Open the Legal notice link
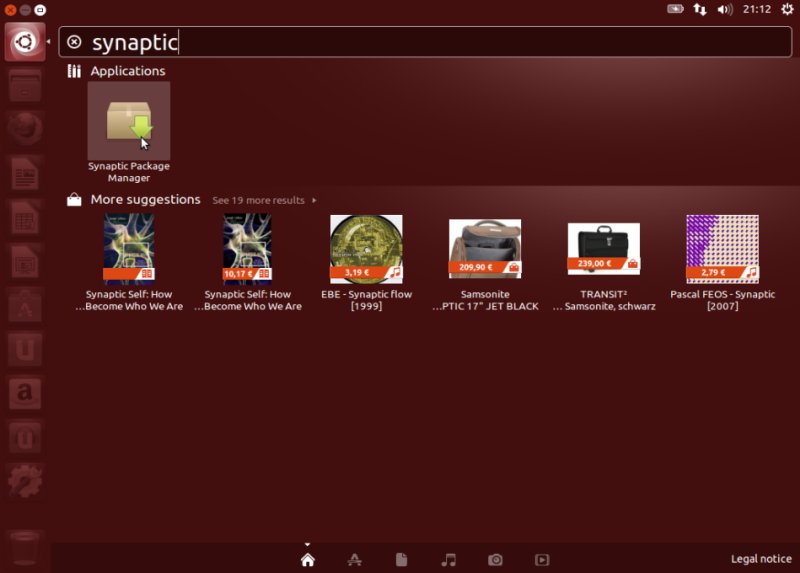The image size is (800, 573). click(761, 559)
